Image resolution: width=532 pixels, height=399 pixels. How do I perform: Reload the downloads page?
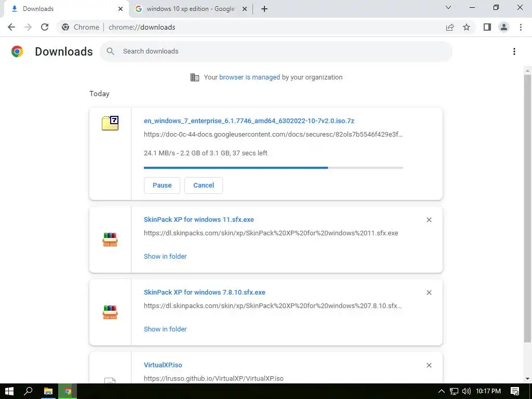[45, 27]
